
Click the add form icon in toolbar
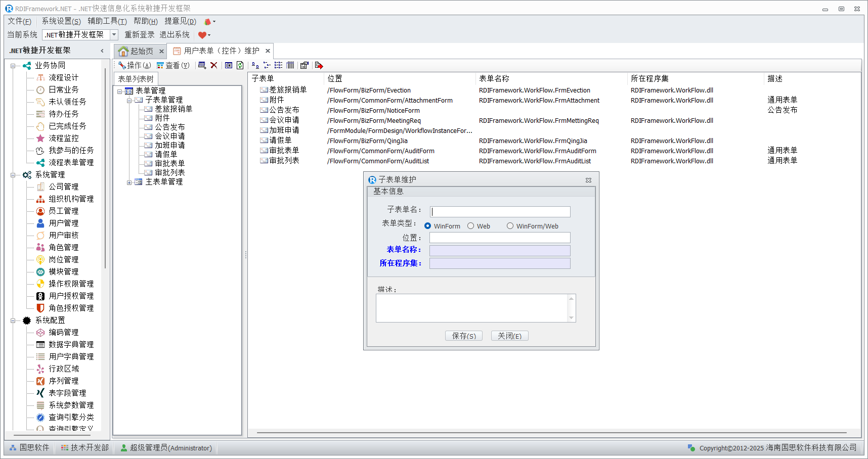tap(202, 65)
